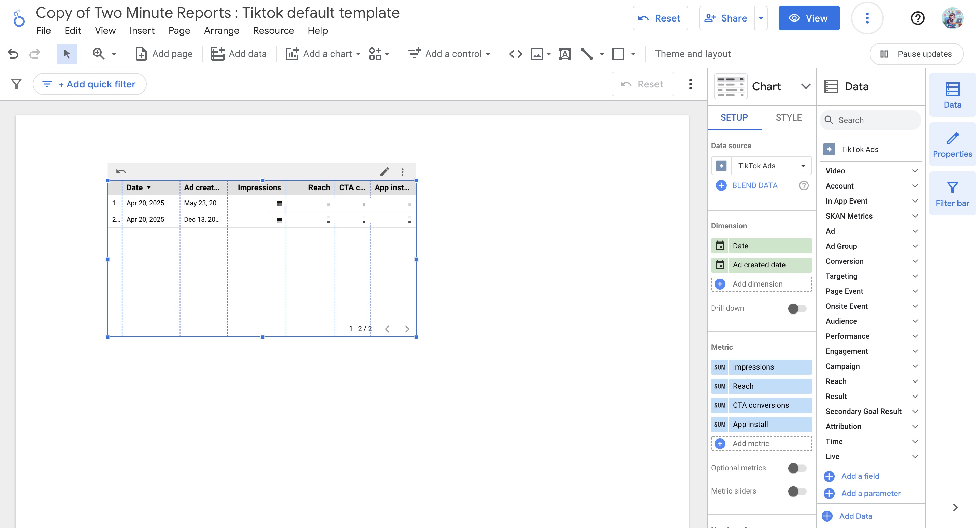Click the top Reset button

tap(660, 18)
